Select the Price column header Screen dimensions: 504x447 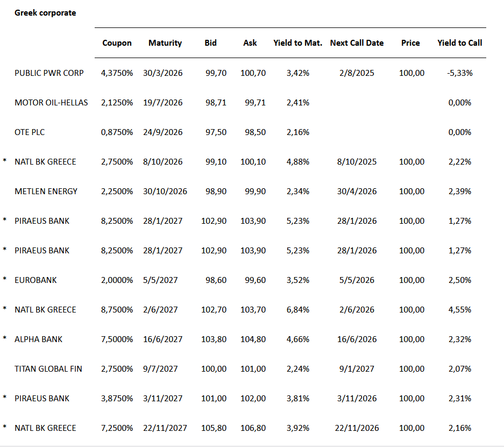click(410, 43)
